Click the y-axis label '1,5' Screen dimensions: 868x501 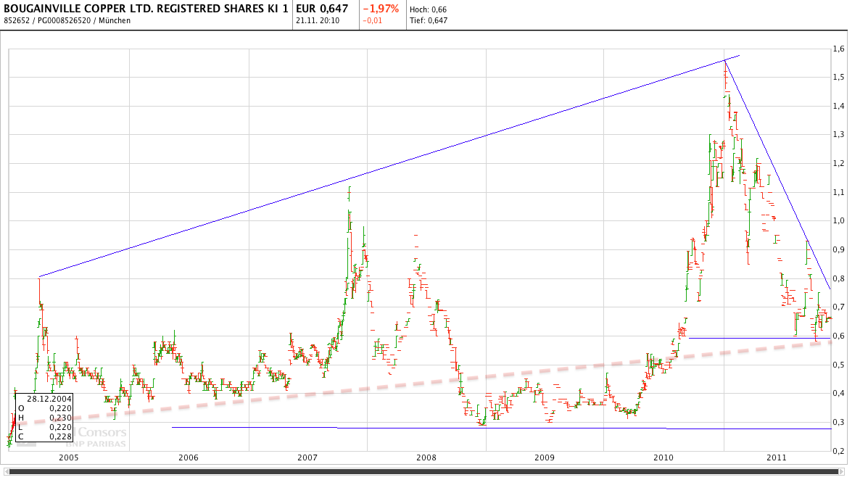pyautogui.click(x=839, y=77)
